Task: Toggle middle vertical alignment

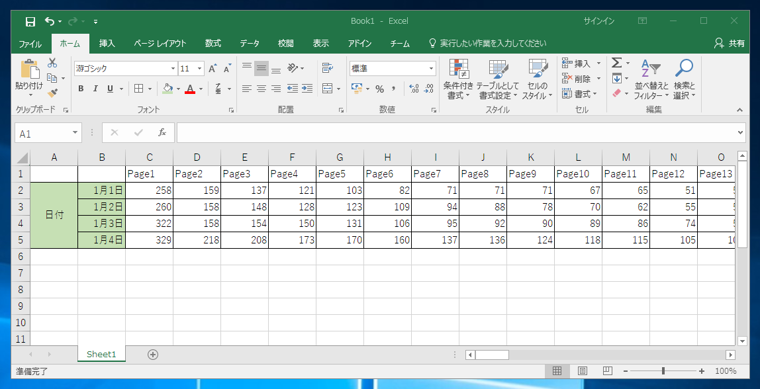Action: pyautogui.click(x=262, y=68)
